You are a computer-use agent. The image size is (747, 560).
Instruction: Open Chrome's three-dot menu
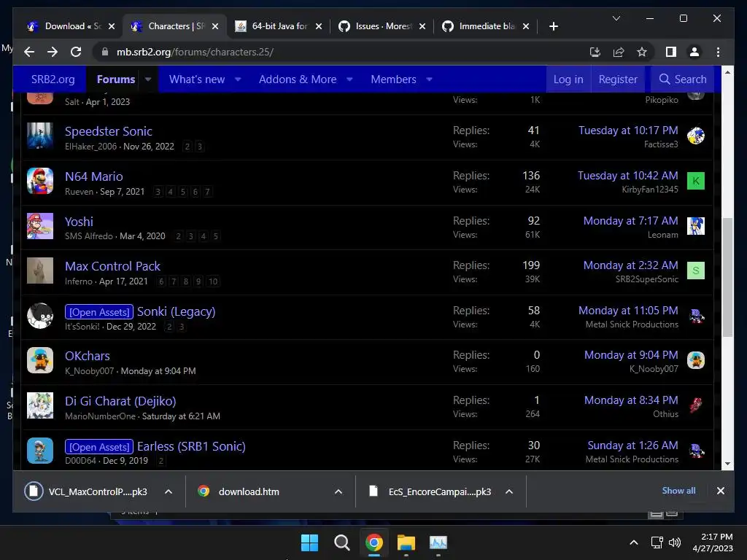pos(718,52)
